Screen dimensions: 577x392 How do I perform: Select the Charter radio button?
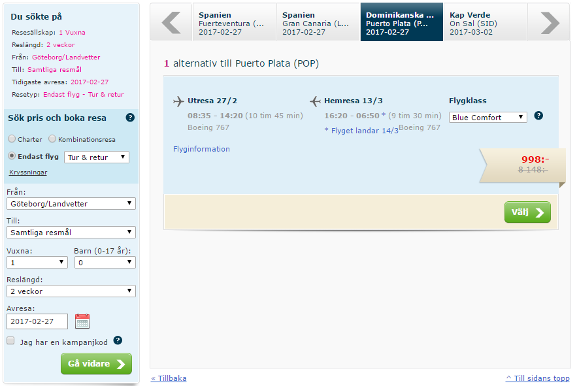(12, 139)
